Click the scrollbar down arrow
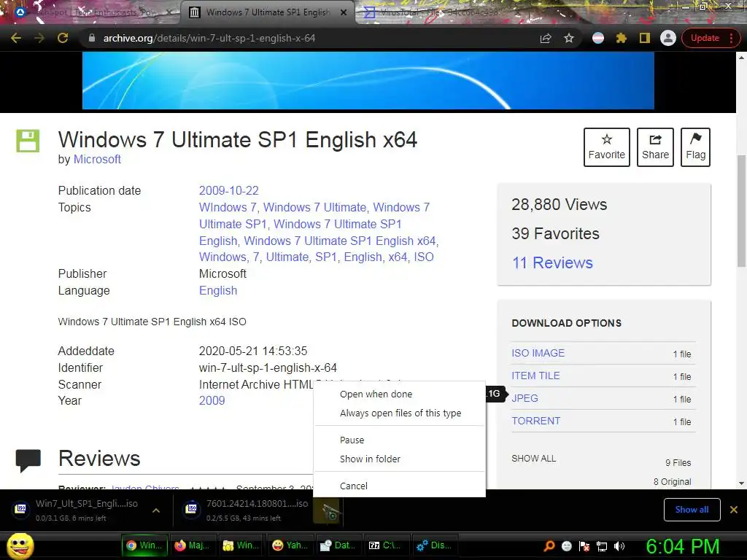Image resolution: width=747 pixels, height=560 pixels. point(741,483)
